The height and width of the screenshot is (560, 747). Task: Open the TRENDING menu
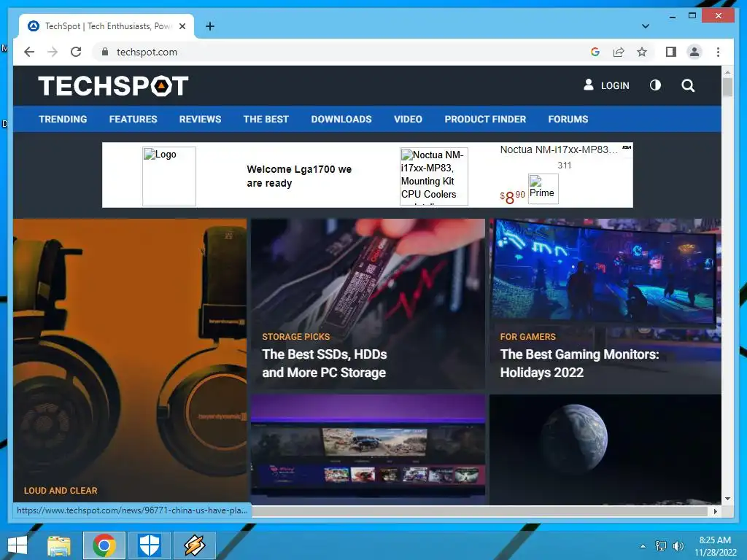[63, 119]
